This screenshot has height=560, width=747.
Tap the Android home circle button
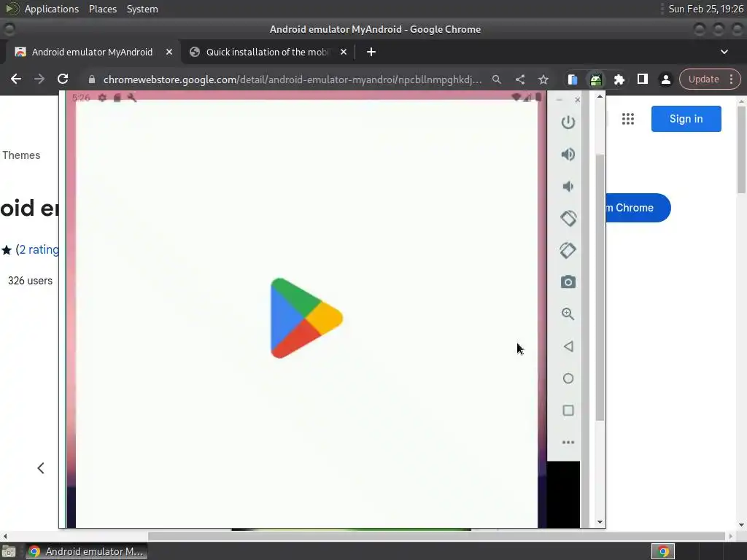pos(568,378)
